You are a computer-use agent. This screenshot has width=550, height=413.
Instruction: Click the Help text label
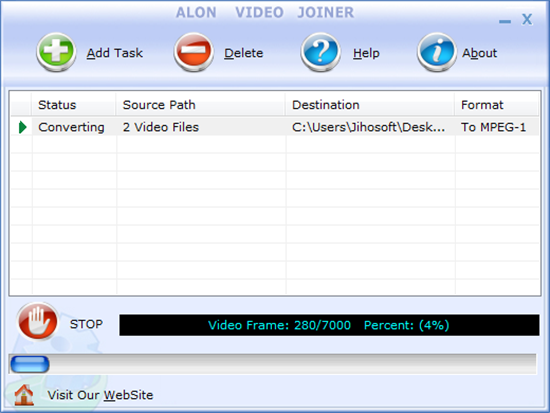tap(366, 53)
